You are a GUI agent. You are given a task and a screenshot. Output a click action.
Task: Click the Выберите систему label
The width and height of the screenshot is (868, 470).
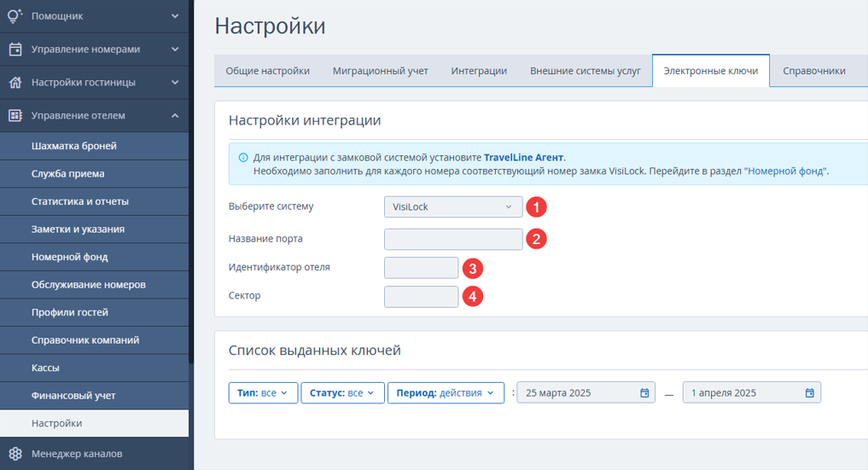pos(271,206)
